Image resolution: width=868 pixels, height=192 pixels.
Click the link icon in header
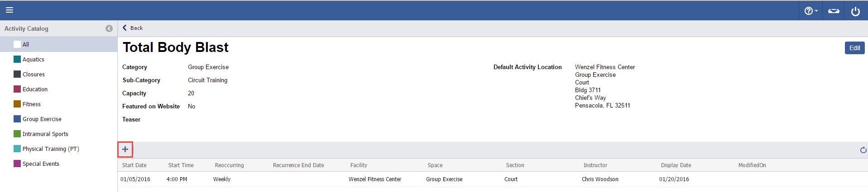834,11
